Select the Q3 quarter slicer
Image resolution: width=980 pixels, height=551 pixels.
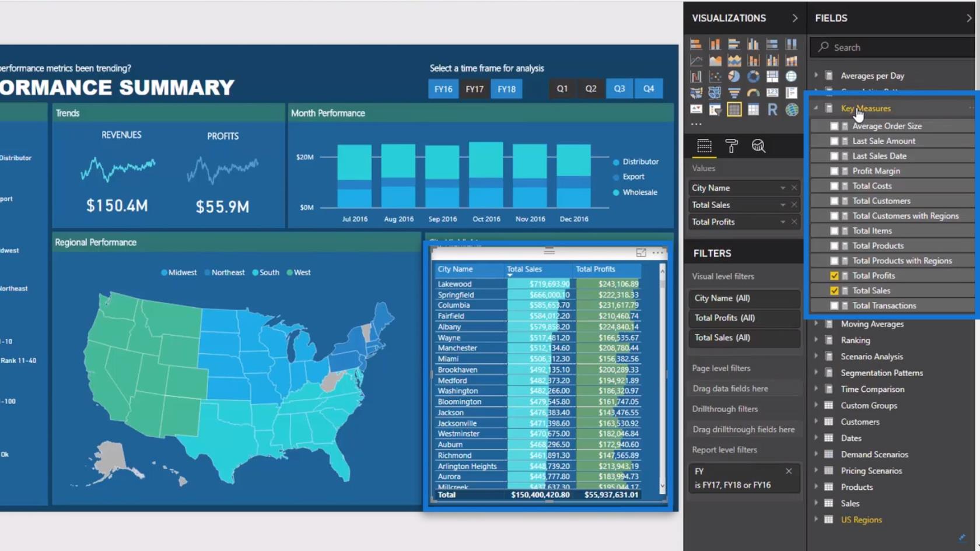[619, 89]
